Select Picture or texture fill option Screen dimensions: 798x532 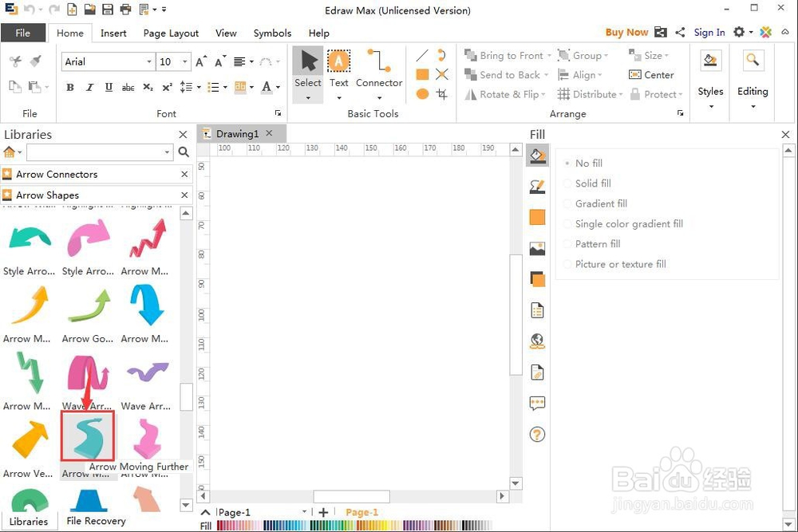(616, 264)
